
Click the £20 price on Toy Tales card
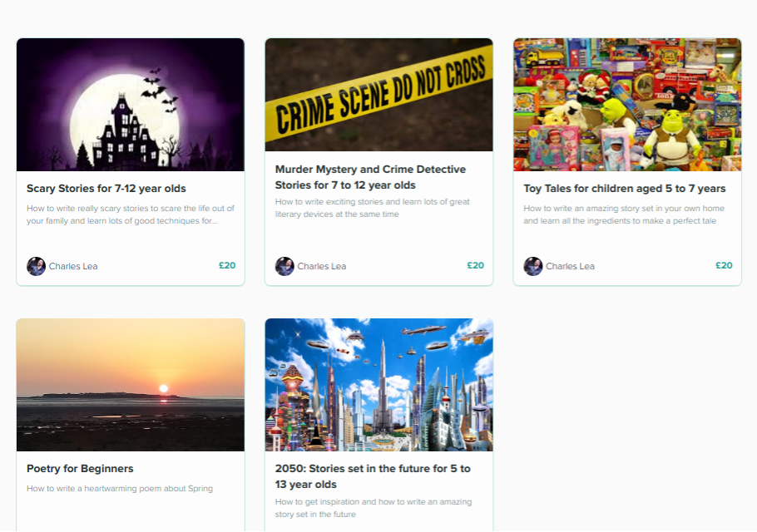[724, 266]
